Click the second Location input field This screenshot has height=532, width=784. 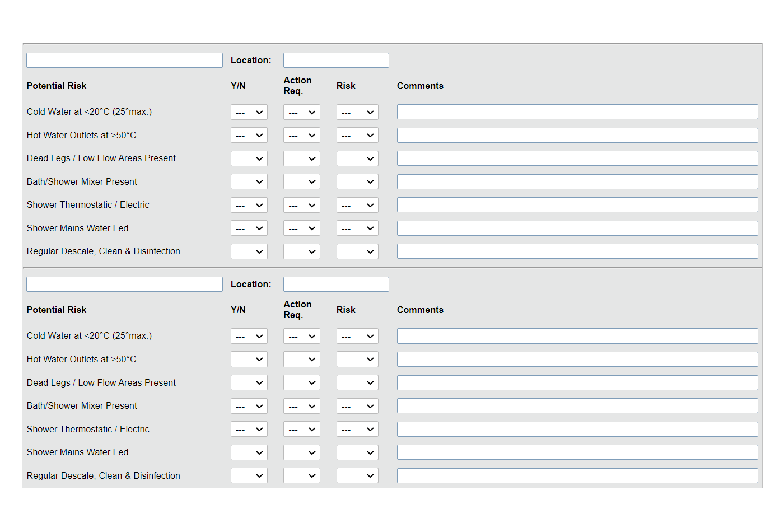coord(336,284)
